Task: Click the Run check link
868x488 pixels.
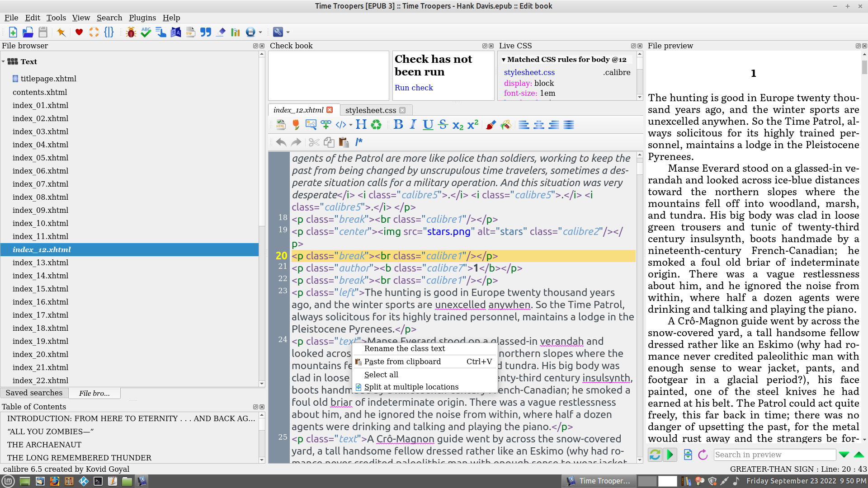Action: tap(414, 88)
